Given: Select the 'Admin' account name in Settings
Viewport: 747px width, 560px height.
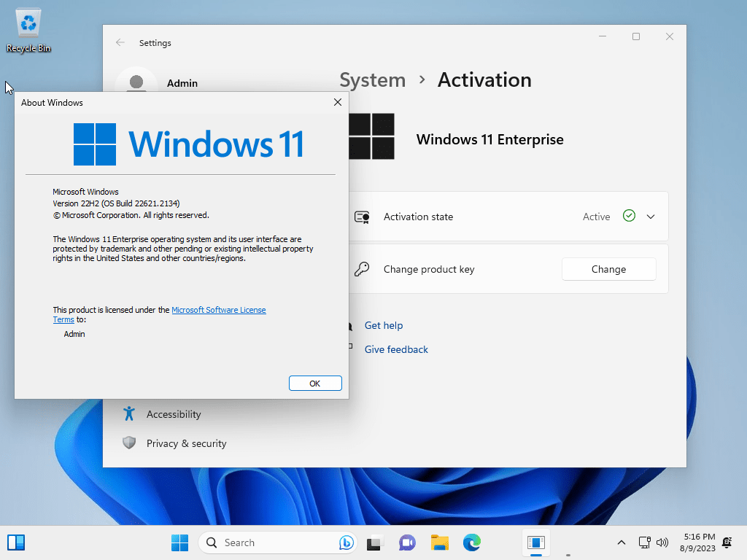Looking at the screenshot, I should (x=182, y=83).
